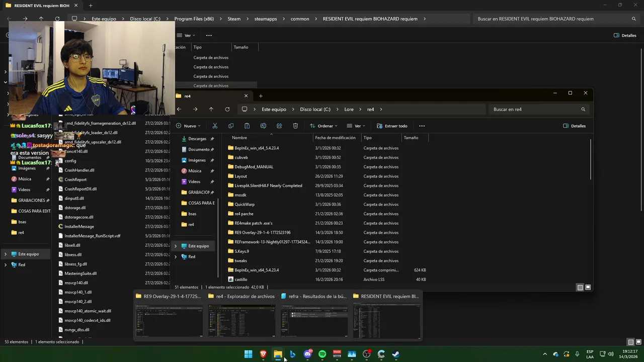
Task: Click the re4 window vertical scrollbar
Action: tap(591, 160)
